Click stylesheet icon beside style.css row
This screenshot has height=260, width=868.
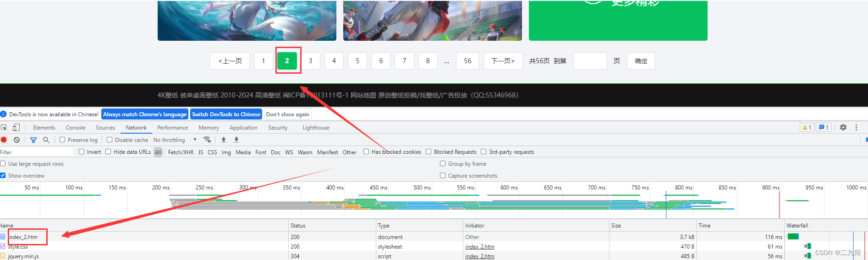[x=3, y=246]
